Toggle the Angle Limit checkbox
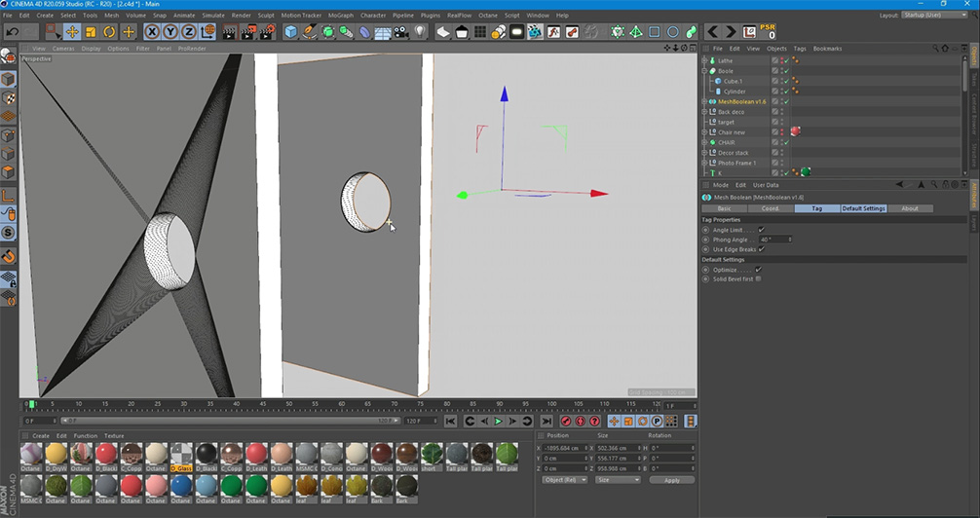Screen dimensions: 980x518 coord(761,230)
